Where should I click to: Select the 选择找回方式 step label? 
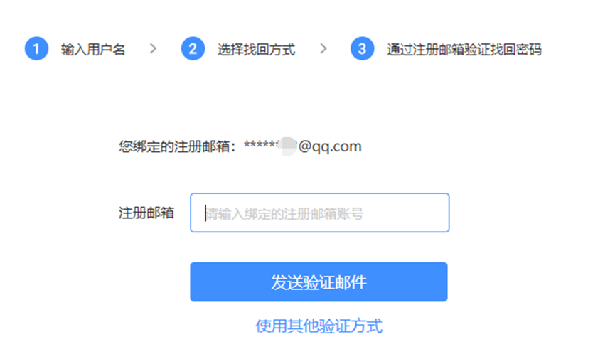tap(256, 50)
